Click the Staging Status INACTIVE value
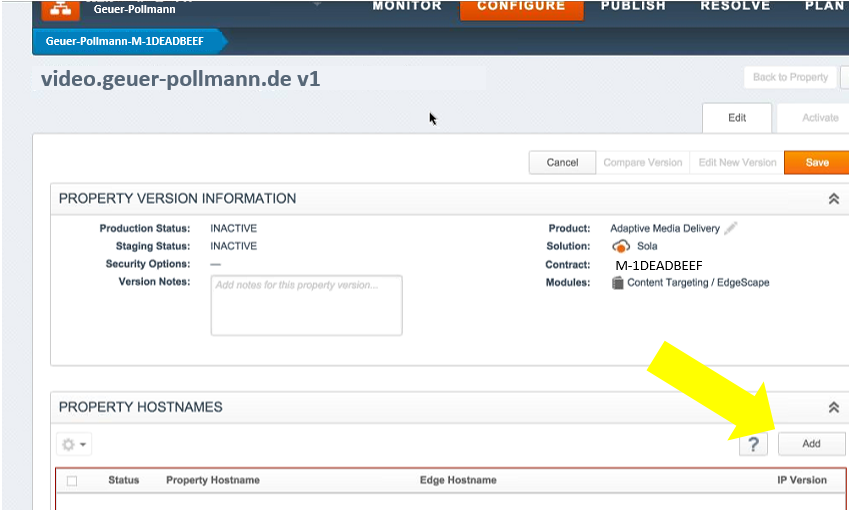The width and height of the screenshot is (849, 511). (x=233, y=246)
